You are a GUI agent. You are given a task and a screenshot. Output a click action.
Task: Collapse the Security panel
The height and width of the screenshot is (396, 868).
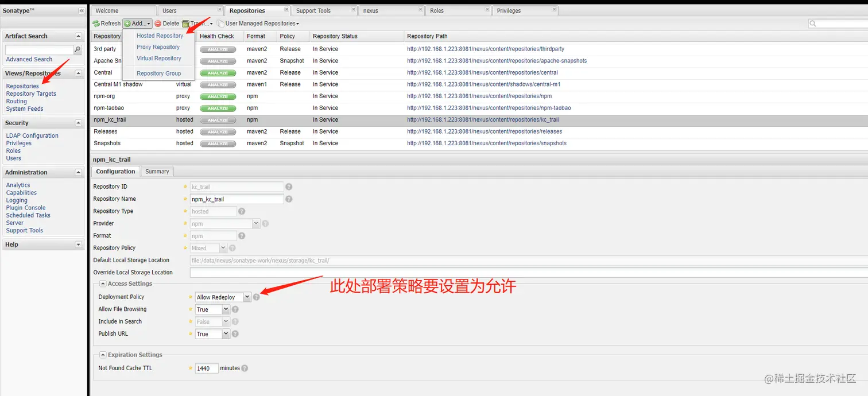79,123
